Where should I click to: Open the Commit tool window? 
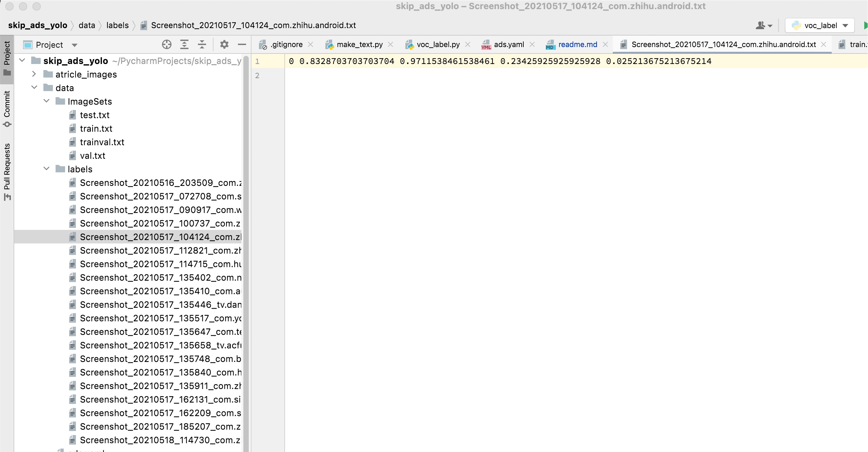tap(7, 108)
